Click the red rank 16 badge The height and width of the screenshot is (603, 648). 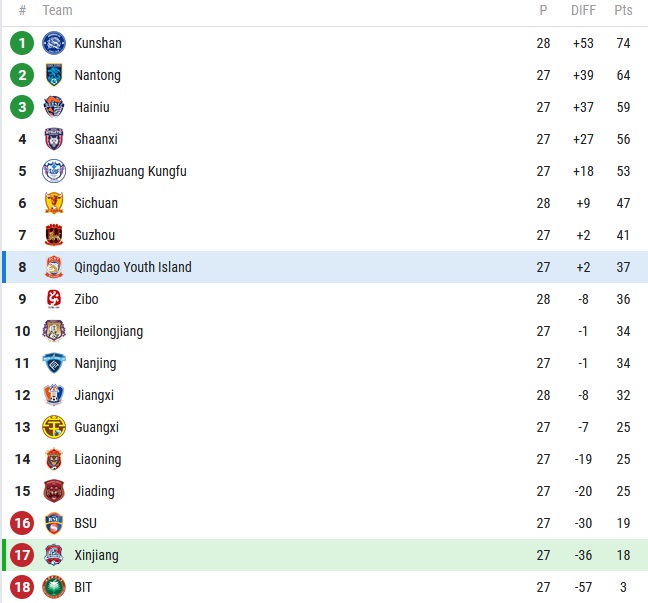click(22, 523)
